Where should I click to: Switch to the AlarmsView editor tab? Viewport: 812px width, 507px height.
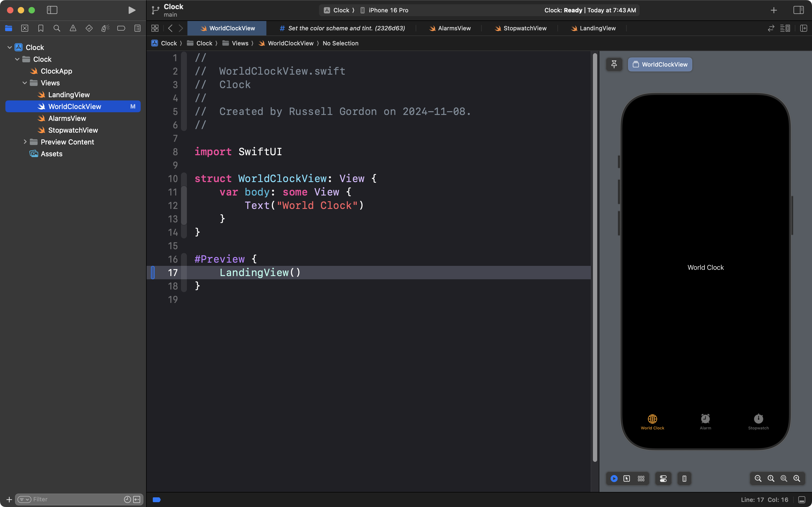point(450,28)
